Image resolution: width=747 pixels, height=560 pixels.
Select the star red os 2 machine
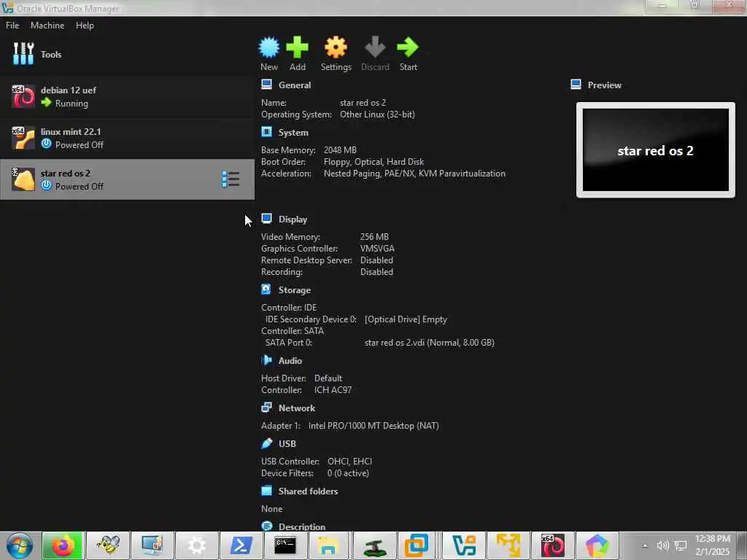[127, 179]
